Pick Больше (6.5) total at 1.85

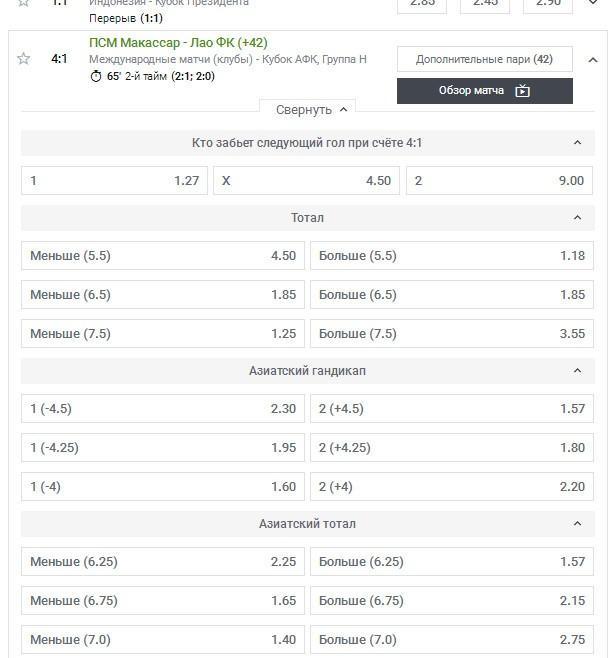[x=451, y=295]
